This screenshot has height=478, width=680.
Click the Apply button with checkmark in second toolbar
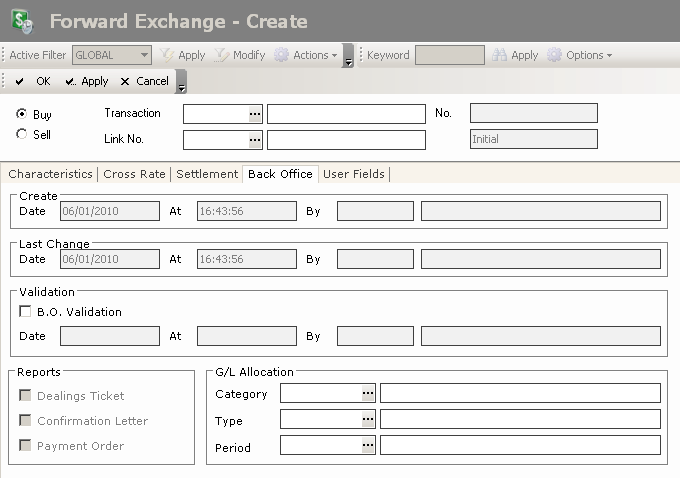point(86,82)
